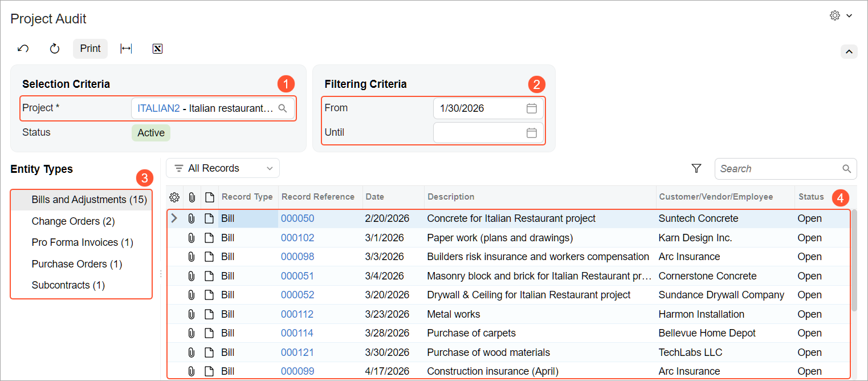Click the Project lookup magnifier icon

click(x=283, y=108)
